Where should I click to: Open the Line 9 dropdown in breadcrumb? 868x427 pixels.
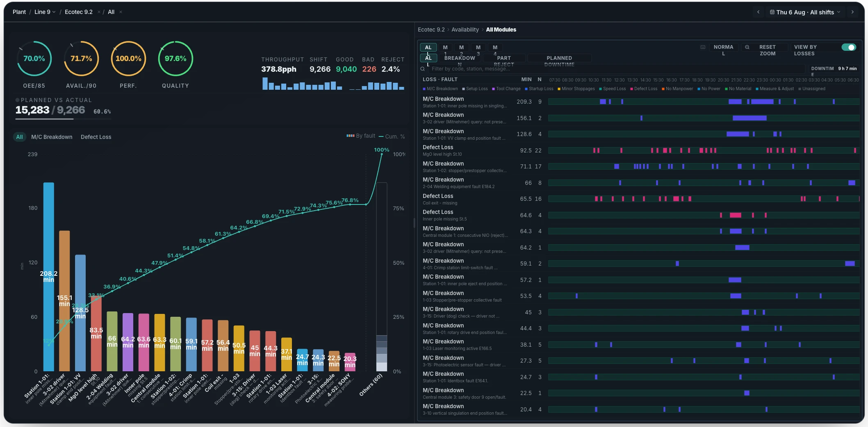tap(45, 12)
